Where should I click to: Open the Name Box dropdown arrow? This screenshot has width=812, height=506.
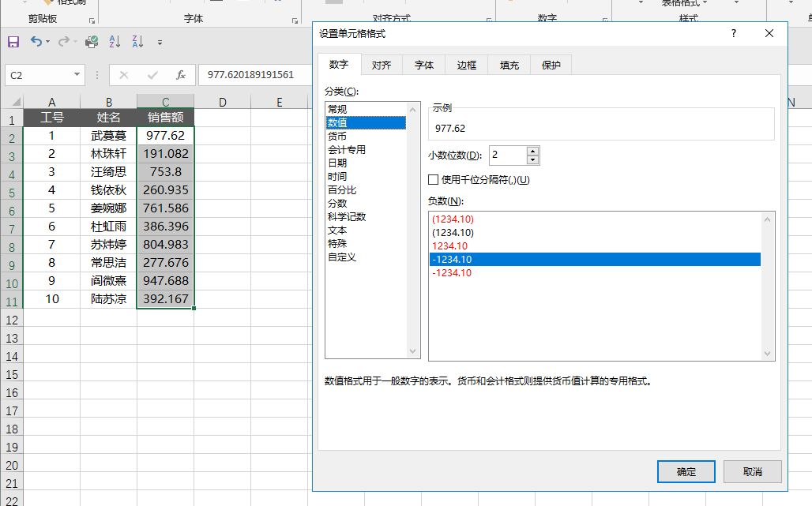[77, 75]
